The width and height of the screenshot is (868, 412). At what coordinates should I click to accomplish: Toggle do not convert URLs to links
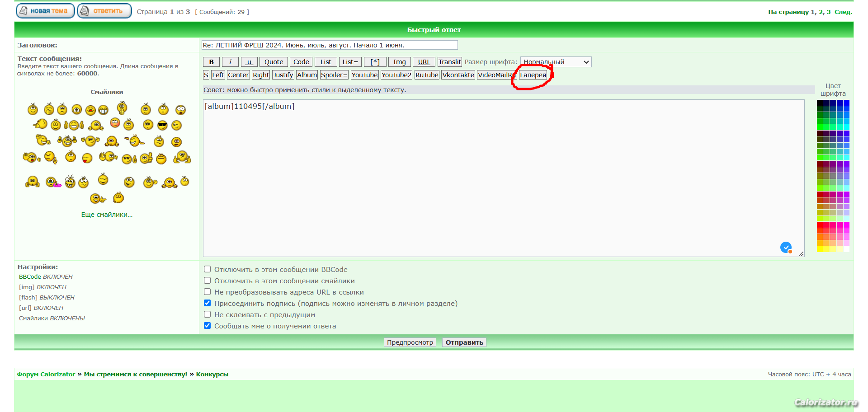[x=208, y=292]
